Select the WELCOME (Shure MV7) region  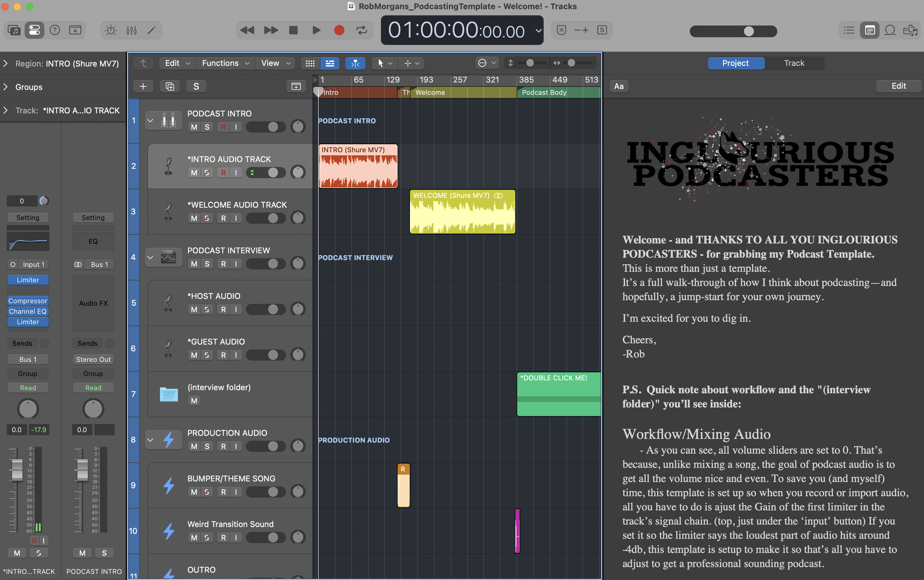point(462,212)
